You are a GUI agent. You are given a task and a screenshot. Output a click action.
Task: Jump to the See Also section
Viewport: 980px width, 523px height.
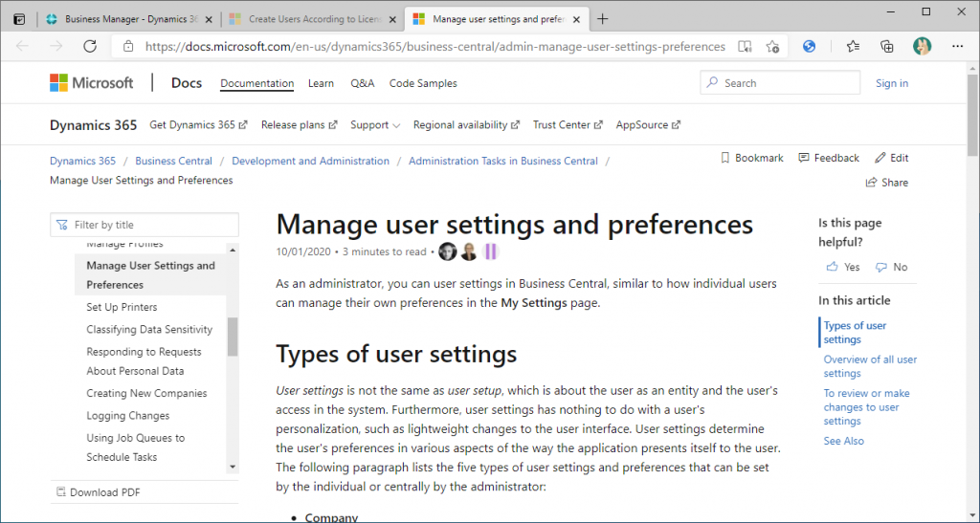pos(844,441)
